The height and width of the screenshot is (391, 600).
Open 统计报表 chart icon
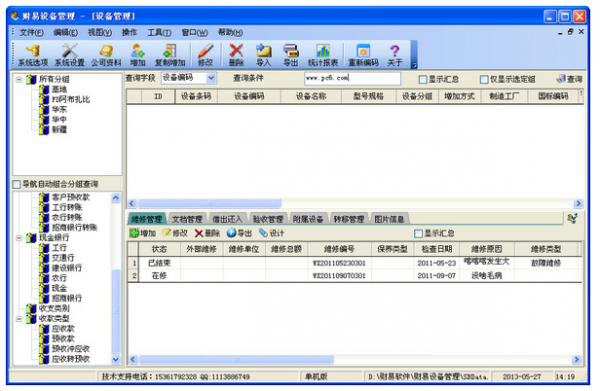point(323,55)
